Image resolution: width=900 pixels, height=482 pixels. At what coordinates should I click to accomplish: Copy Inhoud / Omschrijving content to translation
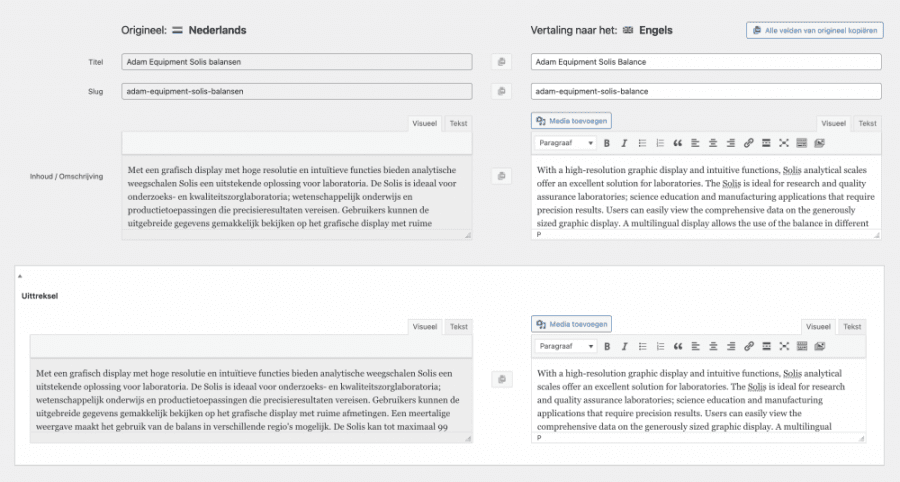tap(502, 176)
